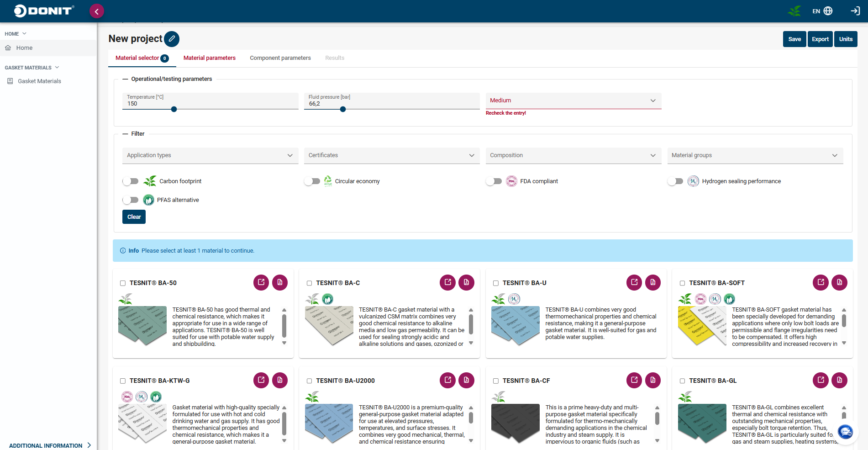Click the Export button
Screen dimensions: 868x450
click(x=820, y=39)
